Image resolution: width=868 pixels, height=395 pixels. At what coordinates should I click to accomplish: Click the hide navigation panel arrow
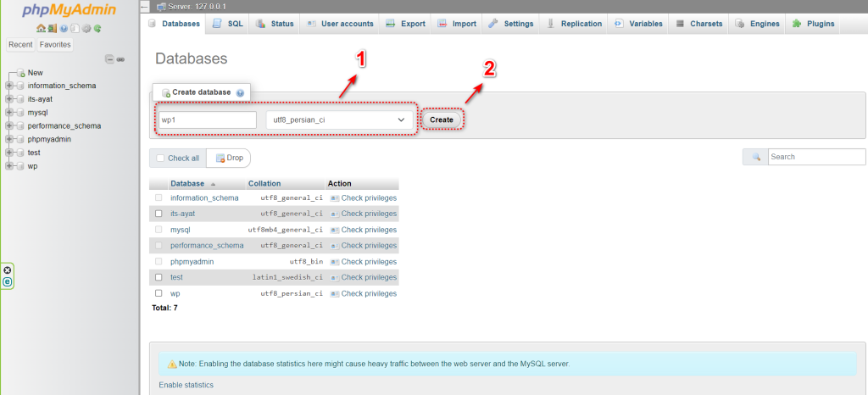point(146,7)
